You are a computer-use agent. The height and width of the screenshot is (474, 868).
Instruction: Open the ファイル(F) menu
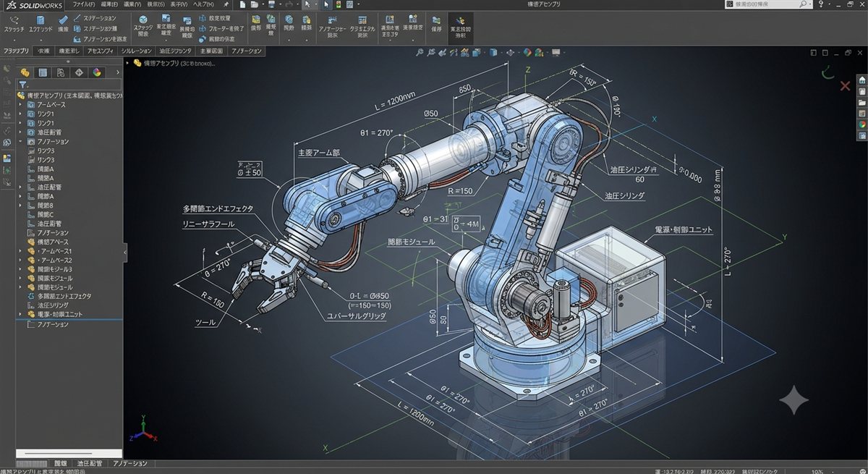coord(84,4)
